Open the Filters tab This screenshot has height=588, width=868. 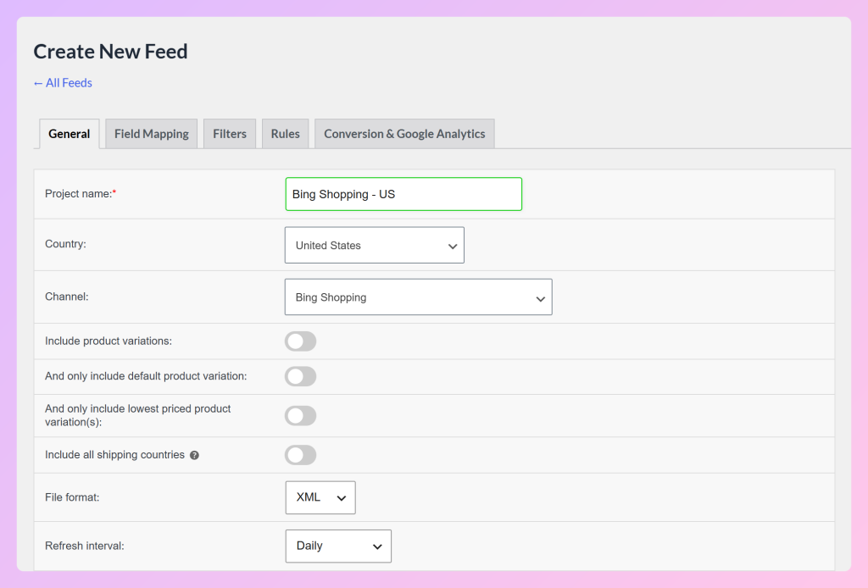click(230, 134)
